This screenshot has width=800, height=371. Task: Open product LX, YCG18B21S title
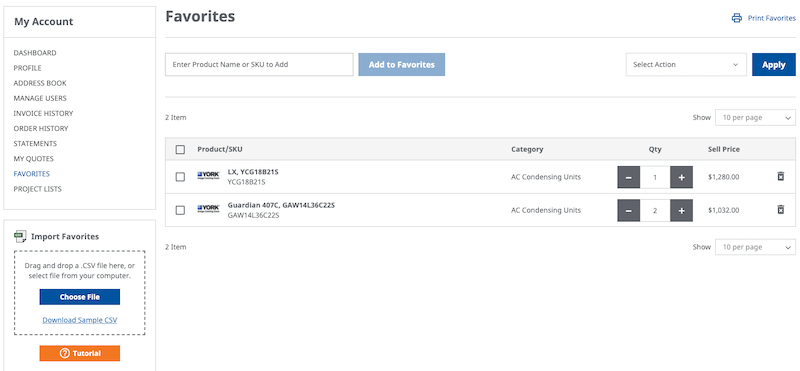click(x=253, y=172)
